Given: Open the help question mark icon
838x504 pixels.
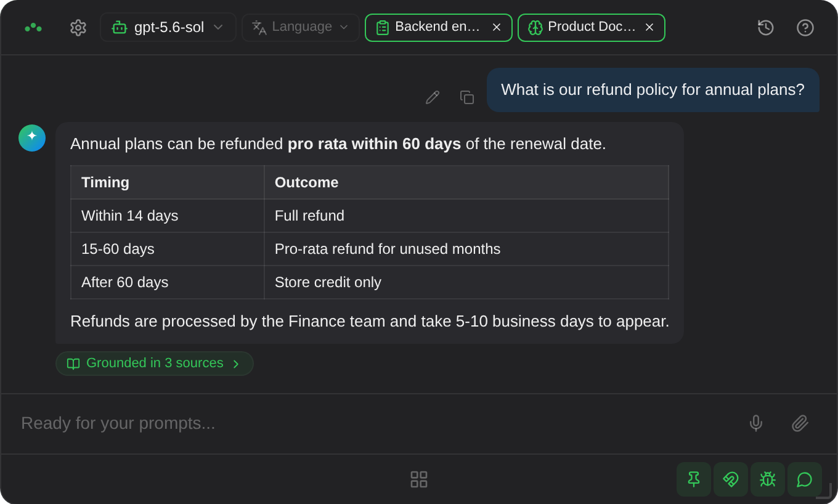Looking at the screenshot, I should coord(805,28).
